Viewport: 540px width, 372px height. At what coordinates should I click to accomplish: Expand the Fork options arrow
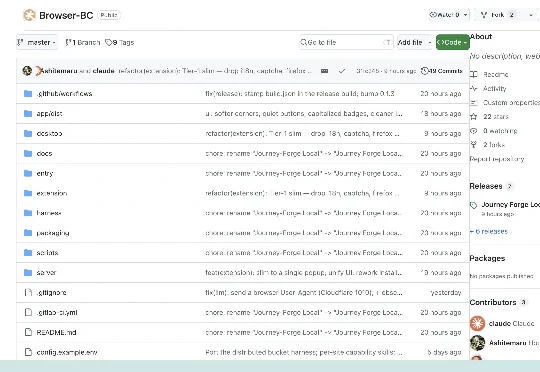pos(531,15)
